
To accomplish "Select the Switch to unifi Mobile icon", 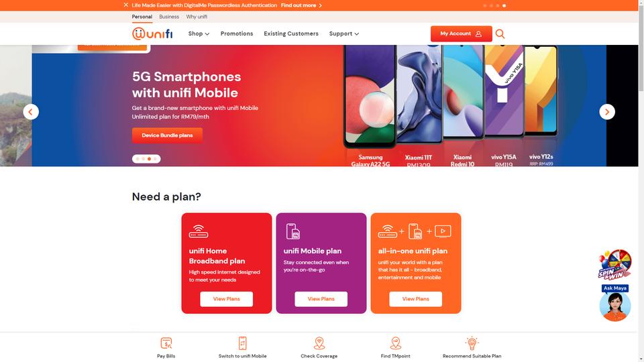I will click(x=243, y=343).
